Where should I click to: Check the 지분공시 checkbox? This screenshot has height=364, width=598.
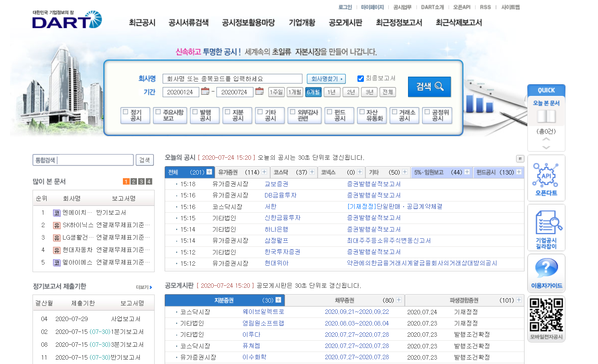[228, 112]
